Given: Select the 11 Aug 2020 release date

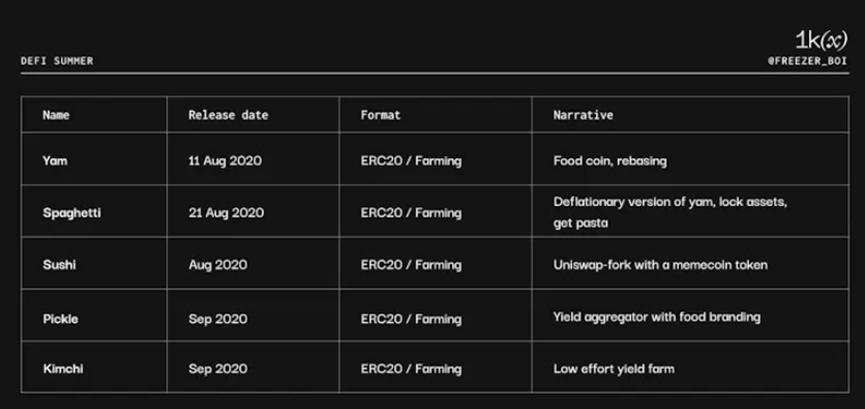Looking at the screenshot, I should click(225, 161).
